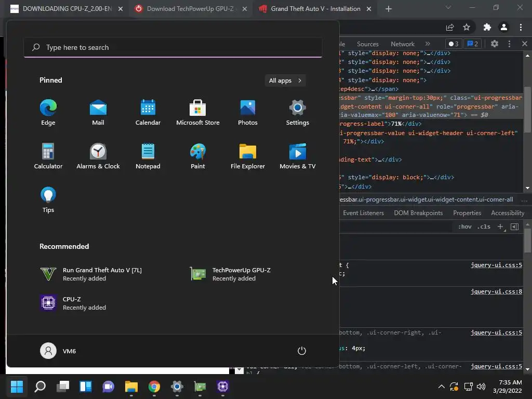Switch to Chrome on the taskbar
Viewport: 532px width, 399px height.
point(154,387)
